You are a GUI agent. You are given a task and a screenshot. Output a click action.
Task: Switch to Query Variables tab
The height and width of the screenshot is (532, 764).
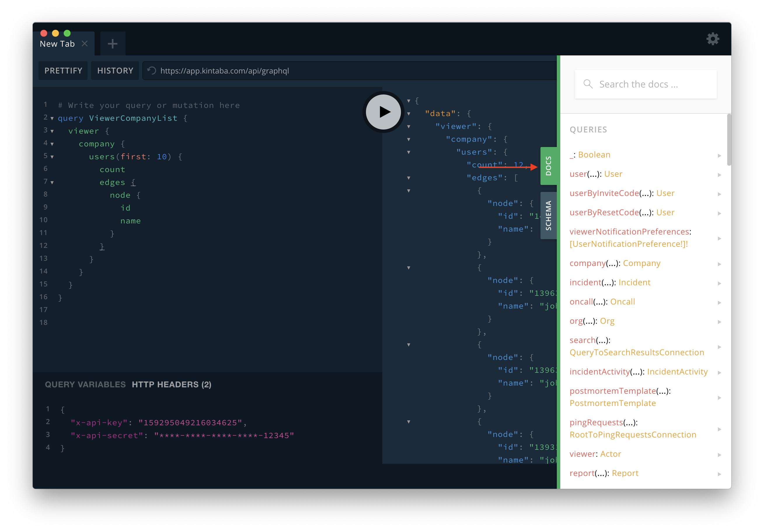pyautogui.click(x=85, y=384)
